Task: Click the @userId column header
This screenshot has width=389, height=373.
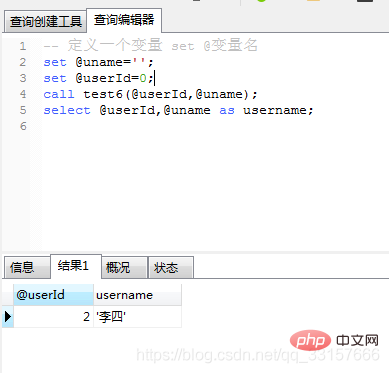Action: (x=53, y=295)
